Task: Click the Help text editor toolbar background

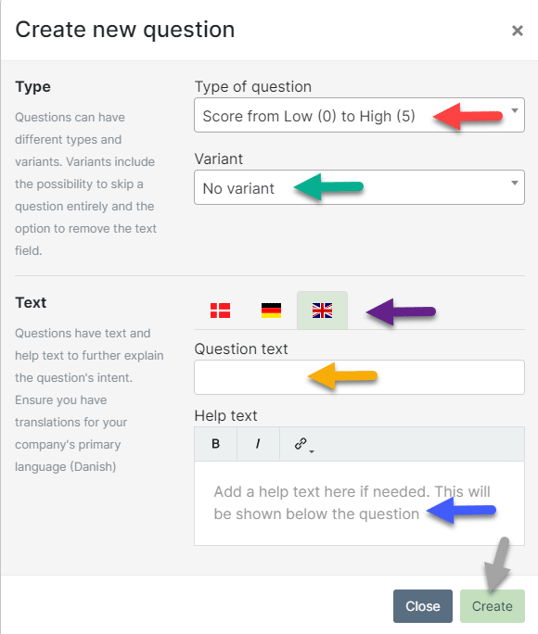Action: (420, 444)
